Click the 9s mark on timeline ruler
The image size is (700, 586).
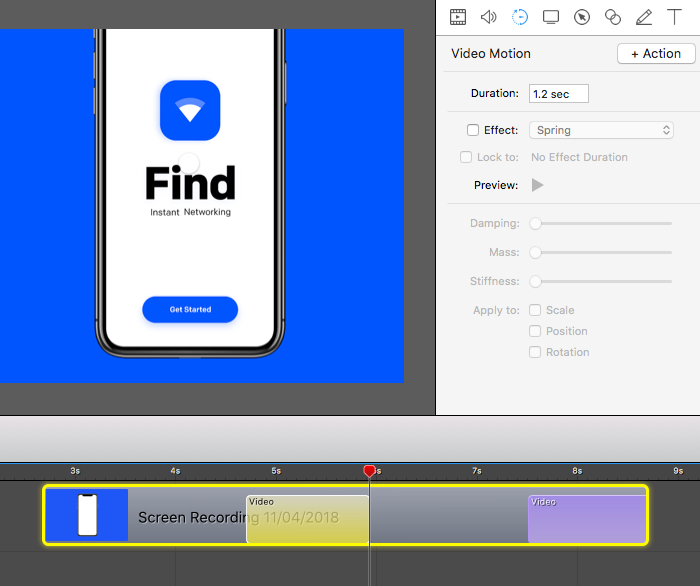click(x=678, y=471)
